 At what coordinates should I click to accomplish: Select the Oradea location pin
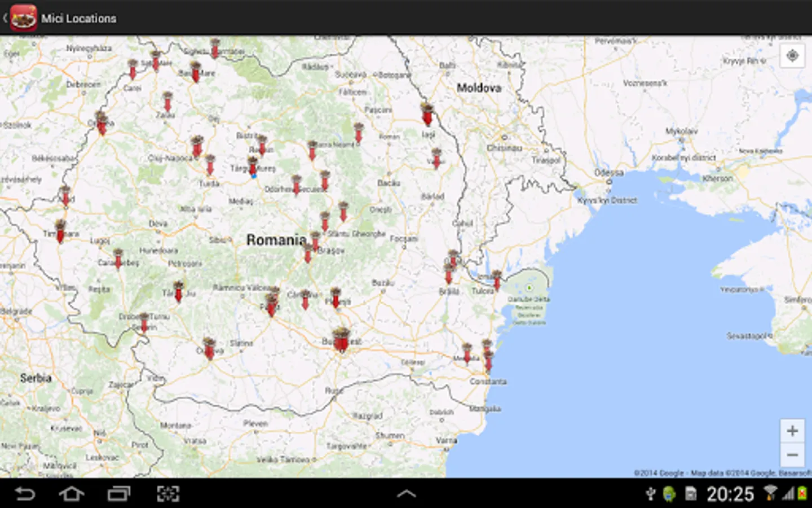[101, 124]
